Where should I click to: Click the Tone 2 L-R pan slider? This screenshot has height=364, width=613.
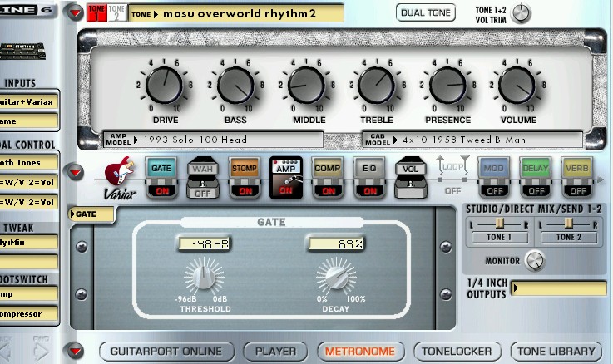[568, 224]
